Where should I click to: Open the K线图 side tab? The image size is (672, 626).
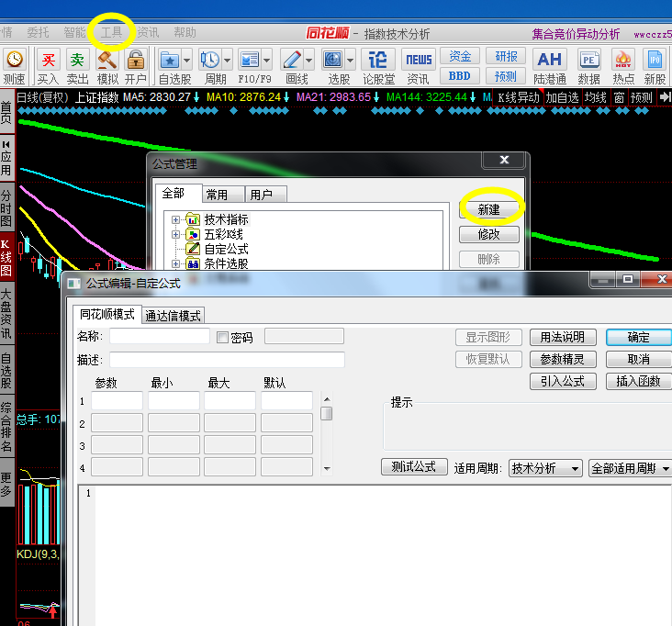(x=6, y=257)
